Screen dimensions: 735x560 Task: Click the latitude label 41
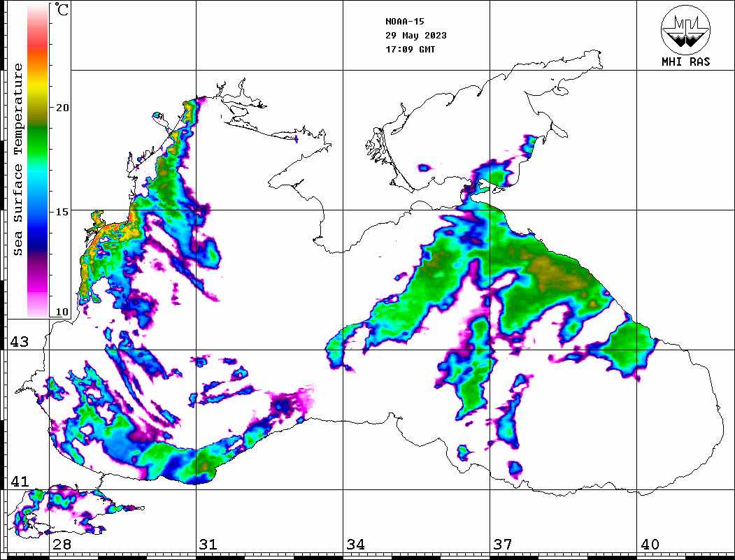[19, 481]
